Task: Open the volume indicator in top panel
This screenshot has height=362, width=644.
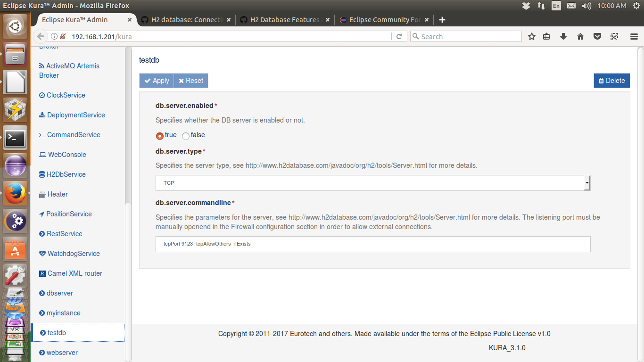Action: (x=586, y=6)
